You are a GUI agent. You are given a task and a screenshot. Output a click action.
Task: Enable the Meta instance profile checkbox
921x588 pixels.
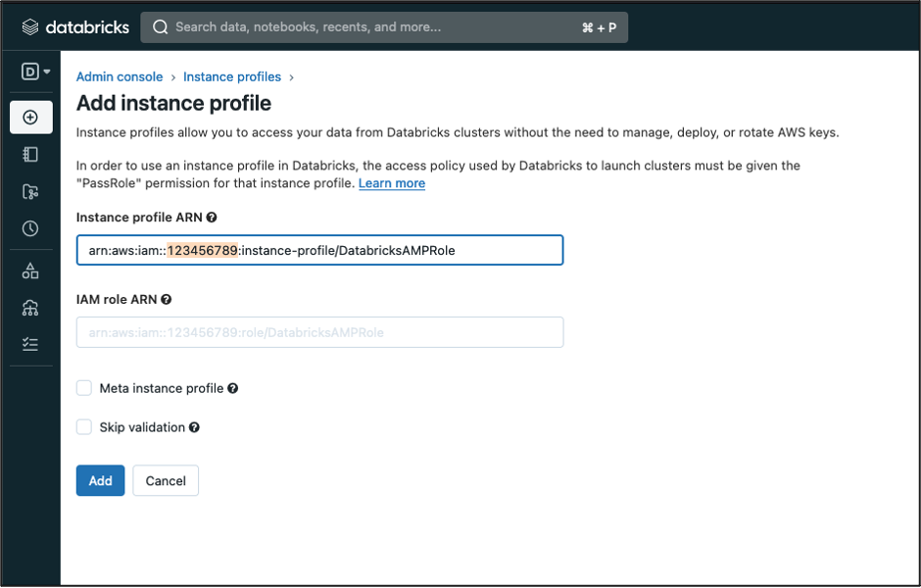(x=84, y=388)
